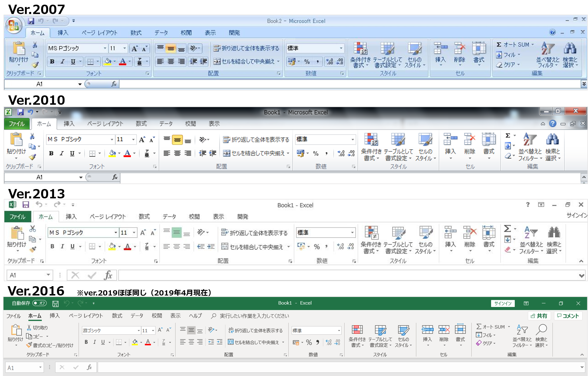Click Format Painter brush in Excel 2010
Image resolution: width=588 pixels, height=376 pixels.
click(32, 157)
